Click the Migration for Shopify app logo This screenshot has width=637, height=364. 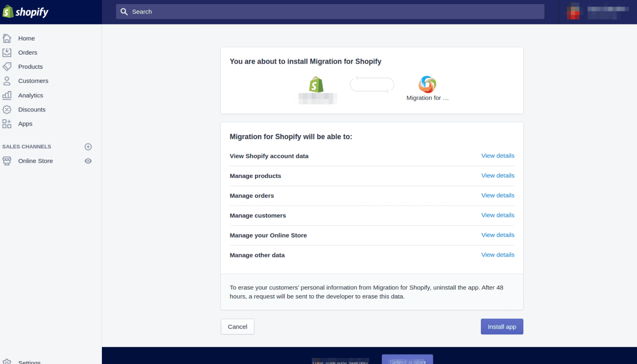427,84
